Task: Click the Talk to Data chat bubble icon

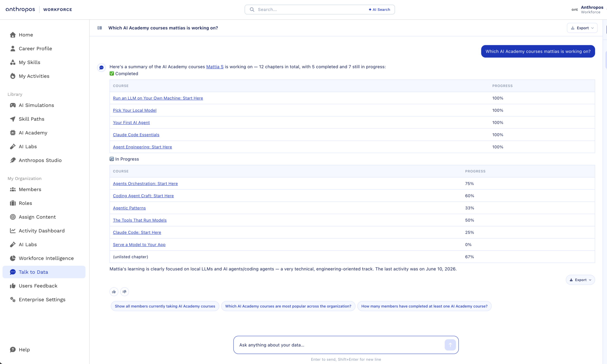Action: click(13, 272)
